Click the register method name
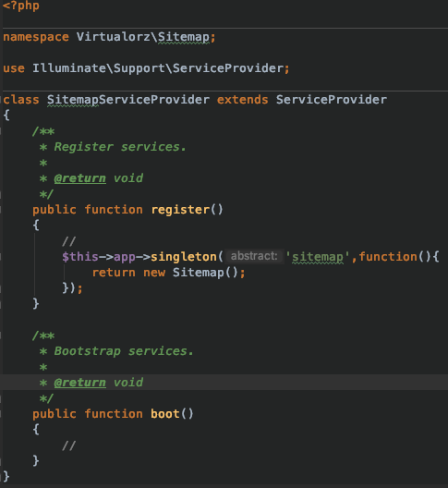Image resolution: width=448 pixels, height=488 pixels. tap(180, 210)
